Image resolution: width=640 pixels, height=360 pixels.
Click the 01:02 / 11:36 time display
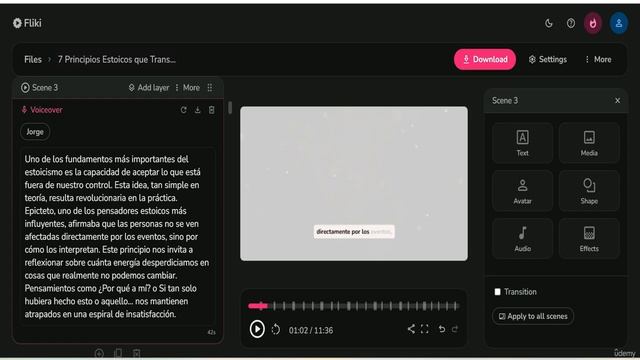[x=311, y=330]
